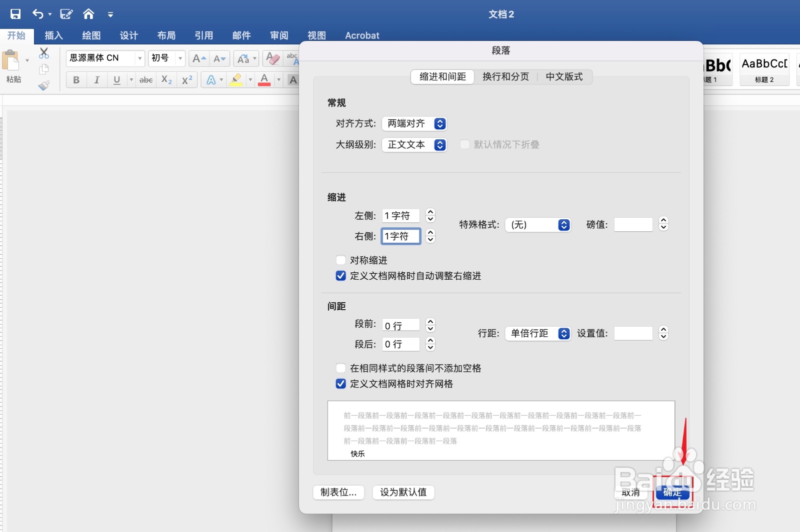
Task: Click the 段前 spacing field
Action: point(401,325)
